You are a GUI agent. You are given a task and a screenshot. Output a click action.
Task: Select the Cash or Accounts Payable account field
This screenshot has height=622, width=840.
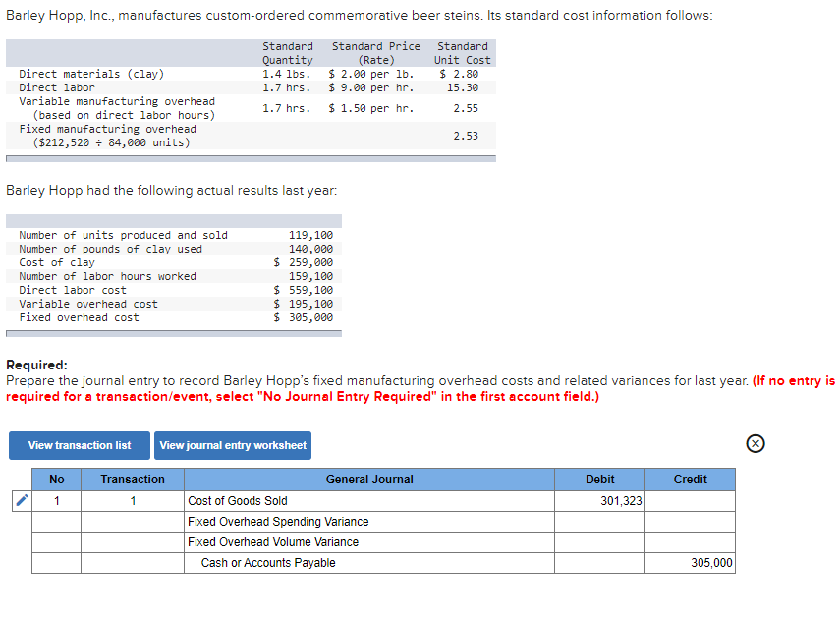click(369, 563)
